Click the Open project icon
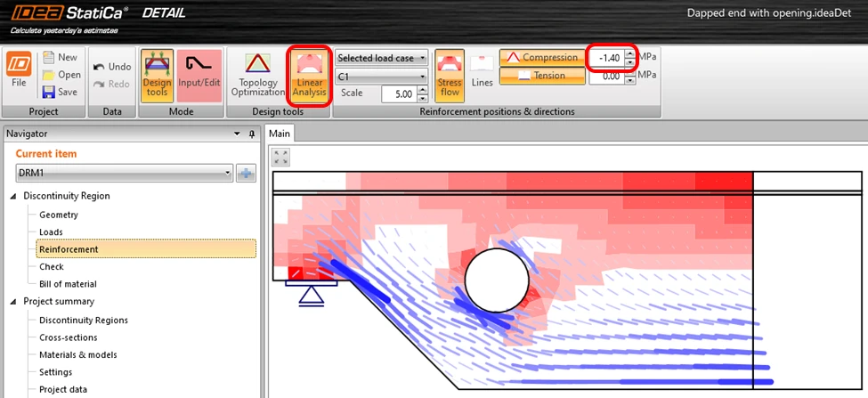 click(x=49, y=75)
